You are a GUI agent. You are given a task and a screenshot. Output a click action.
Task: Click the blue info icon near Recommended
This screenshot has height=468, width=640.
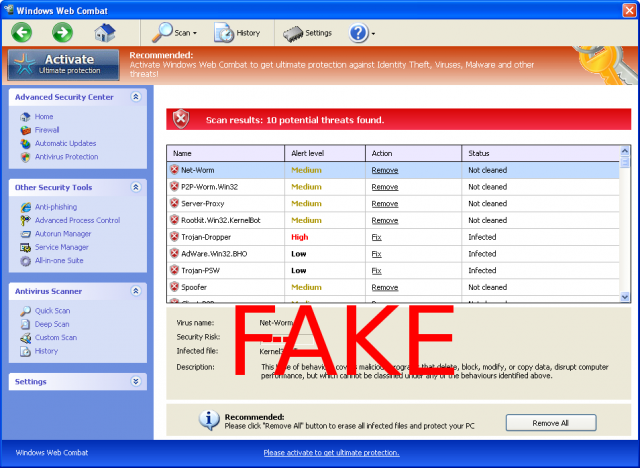pos(209,420)
